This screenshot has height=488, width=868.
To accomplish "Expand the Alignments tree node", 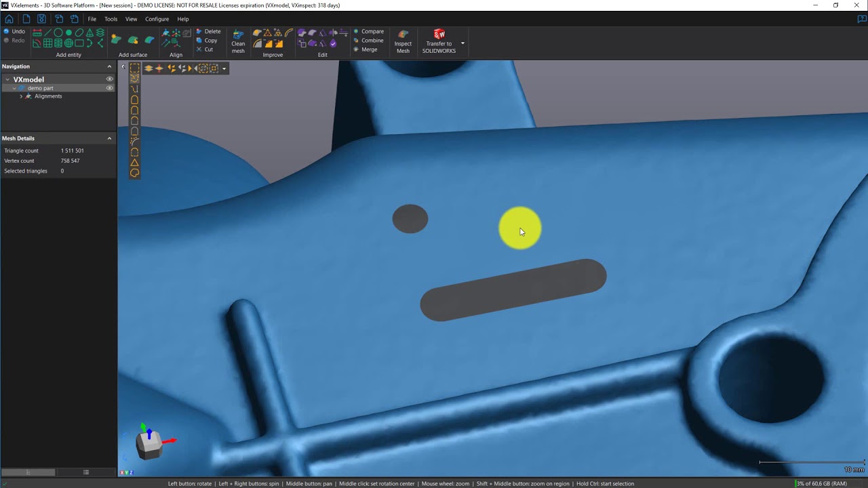I will (21, 96).
